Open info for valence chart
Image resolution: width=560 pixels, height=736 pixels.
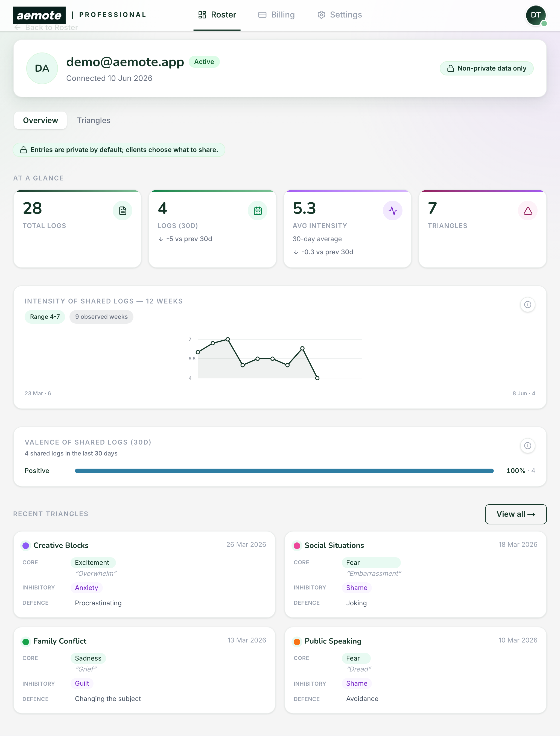(x=528, y=446)
